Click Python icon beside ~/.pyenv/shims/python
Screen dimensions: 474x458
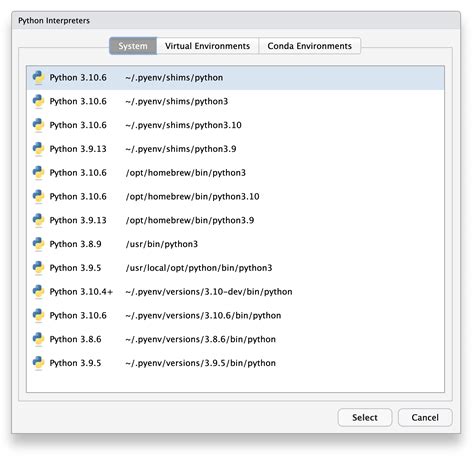coord(38,78)
